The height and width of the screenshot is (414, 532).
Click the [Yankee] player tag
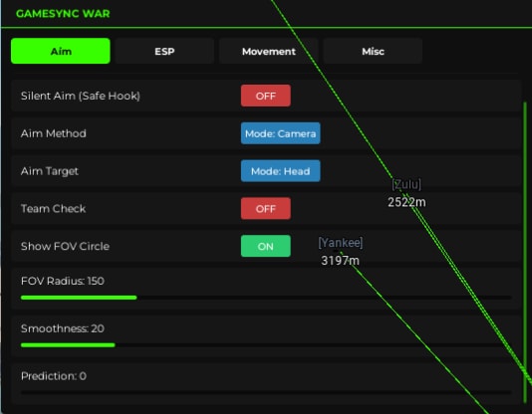tap(341, 243)
